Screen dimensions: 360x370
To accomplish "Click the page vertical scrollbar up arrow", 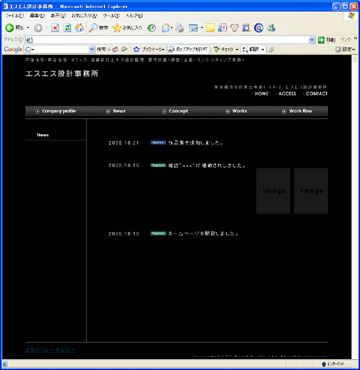I will point(355,59).
